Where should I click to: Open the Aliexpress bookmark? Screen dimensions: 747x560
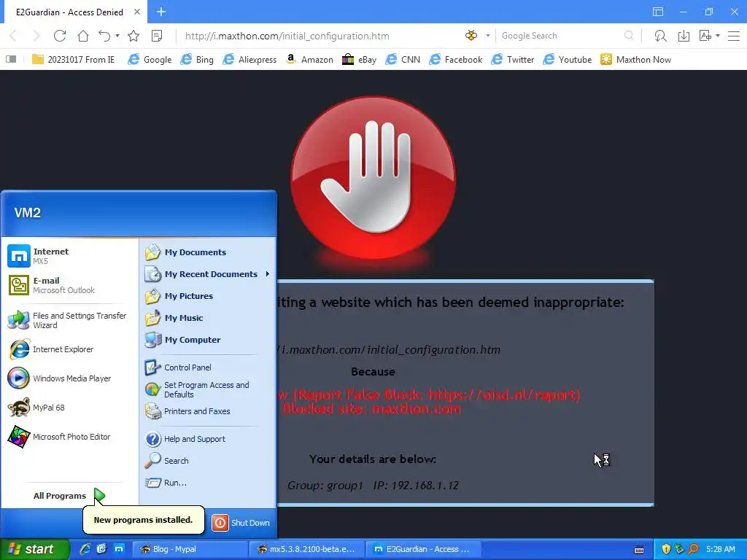(x=249, y=60)
